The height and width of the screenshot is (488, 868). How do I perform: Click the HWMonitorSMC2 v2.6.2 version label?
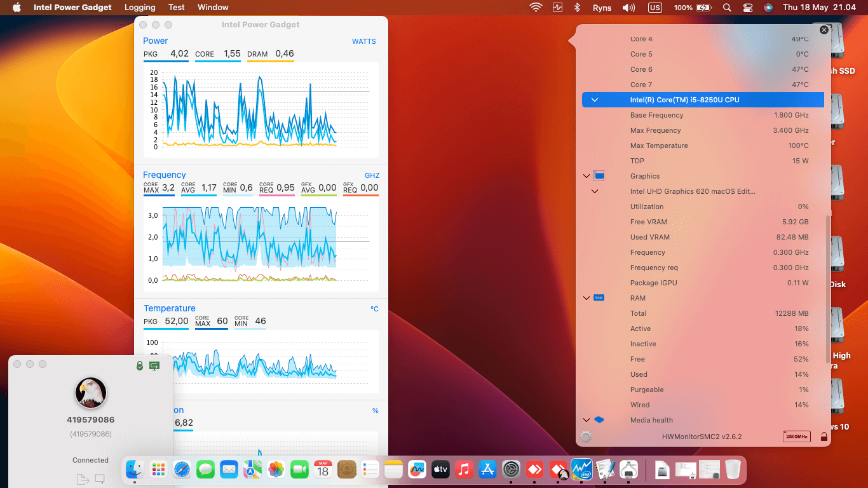(702, 437)
